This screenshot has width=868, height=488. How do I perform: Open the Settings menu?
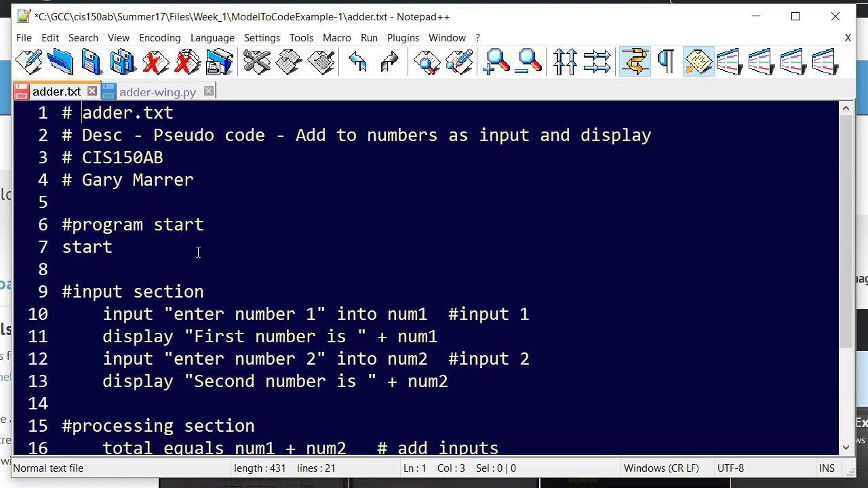click(262, 38)
